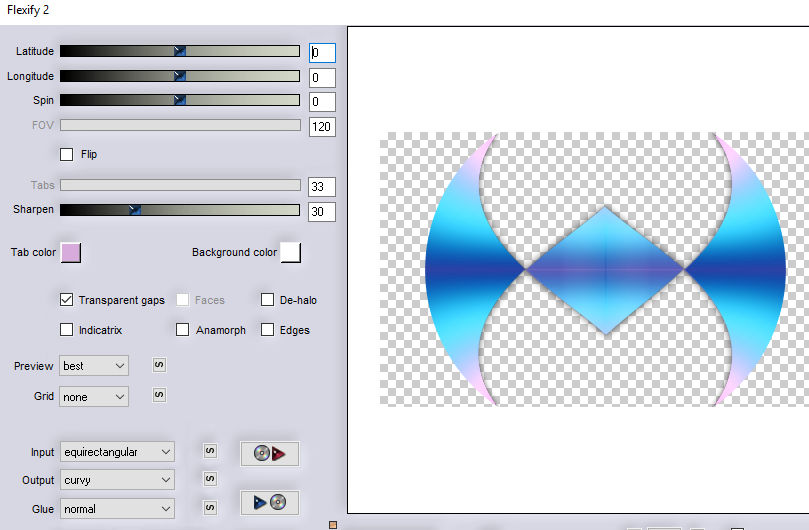Click the FOV value field showing 120

coord(322,126)
